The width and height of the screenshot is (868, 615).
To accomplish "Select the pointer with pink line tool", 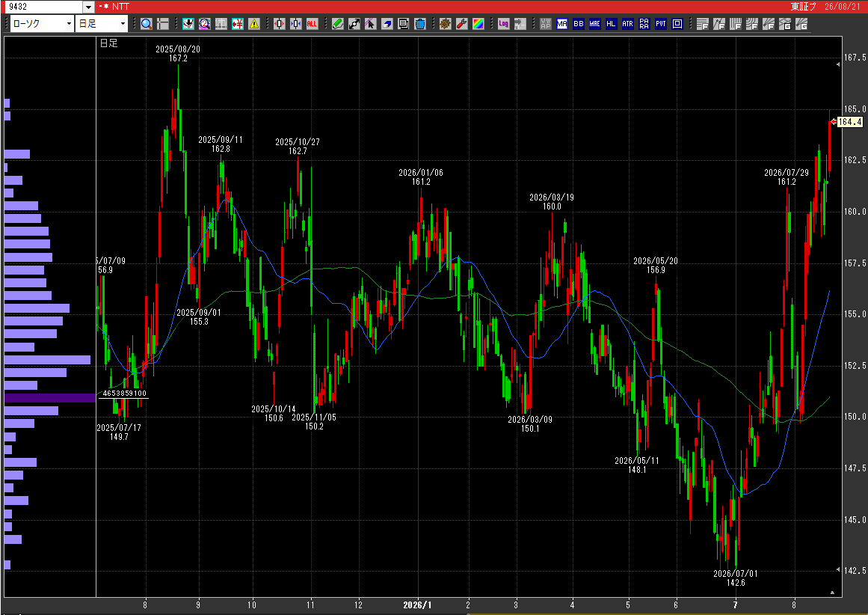I will click(370, 24).
